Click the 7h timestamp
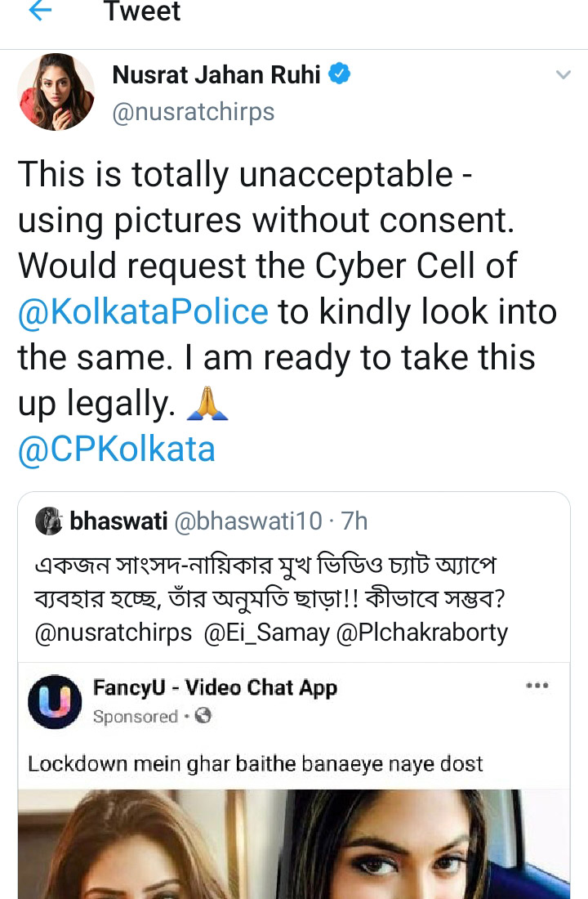 click(x=354, y=521)
